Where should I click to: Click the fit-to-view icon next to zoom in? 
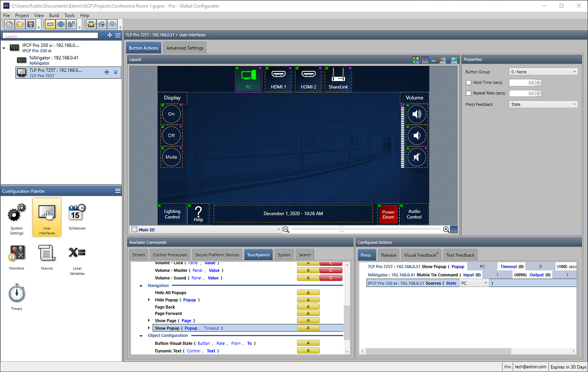click(x=454, y=230)
